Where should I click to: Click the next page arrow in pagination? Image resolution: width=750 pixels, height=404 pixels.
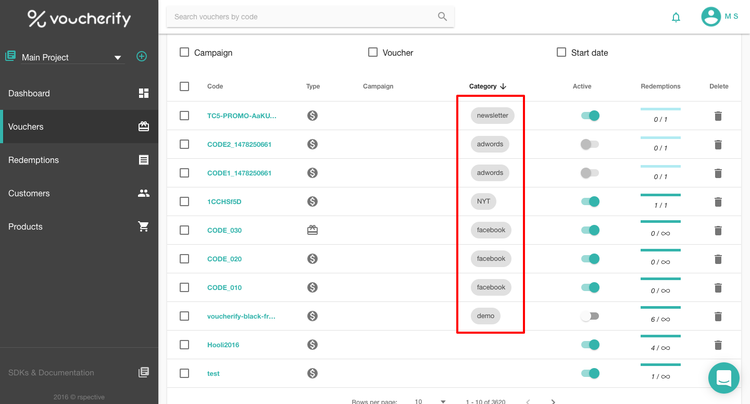click(x=553, y=401)
